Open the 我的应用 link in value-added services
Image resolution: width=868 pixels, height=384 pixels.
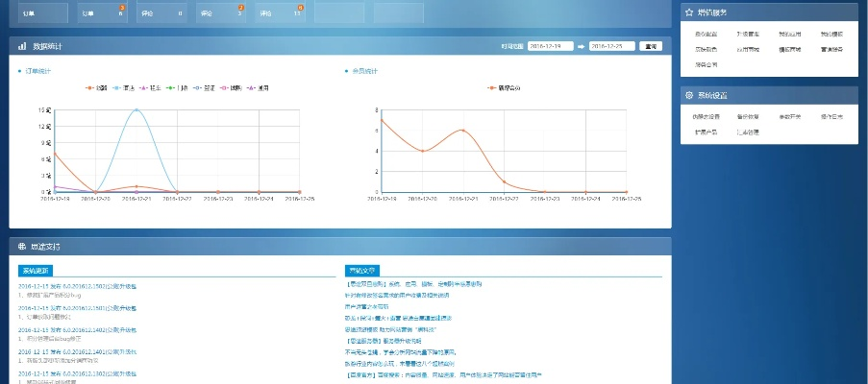click(788, 34)
